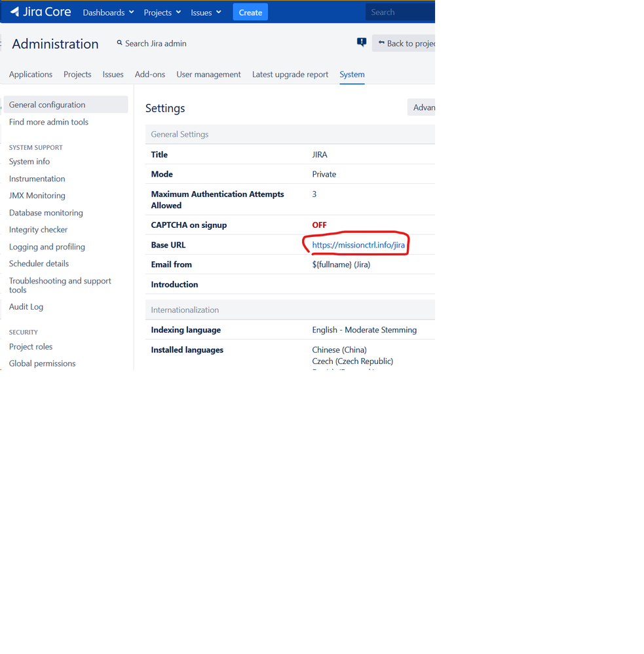Click the English - Moderate Stemming value
644x654 pixels.
364,330
